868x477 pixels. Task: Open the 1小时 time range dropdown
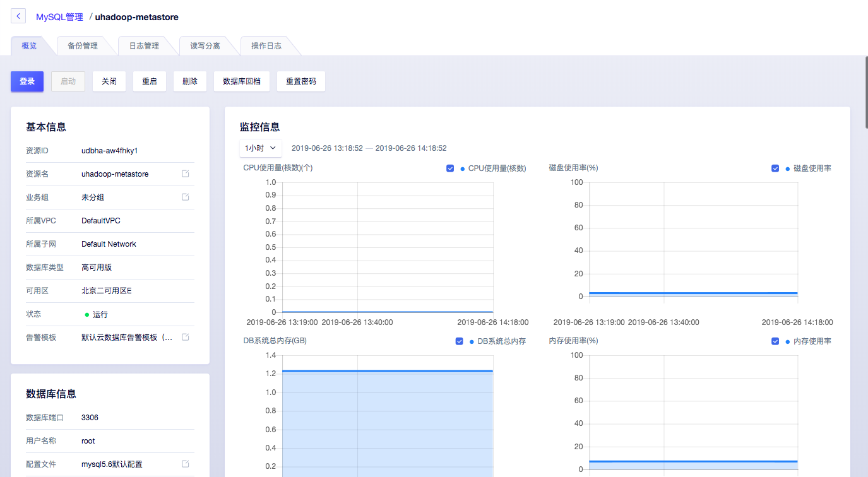pyautogui.click(x=260, y=148)
